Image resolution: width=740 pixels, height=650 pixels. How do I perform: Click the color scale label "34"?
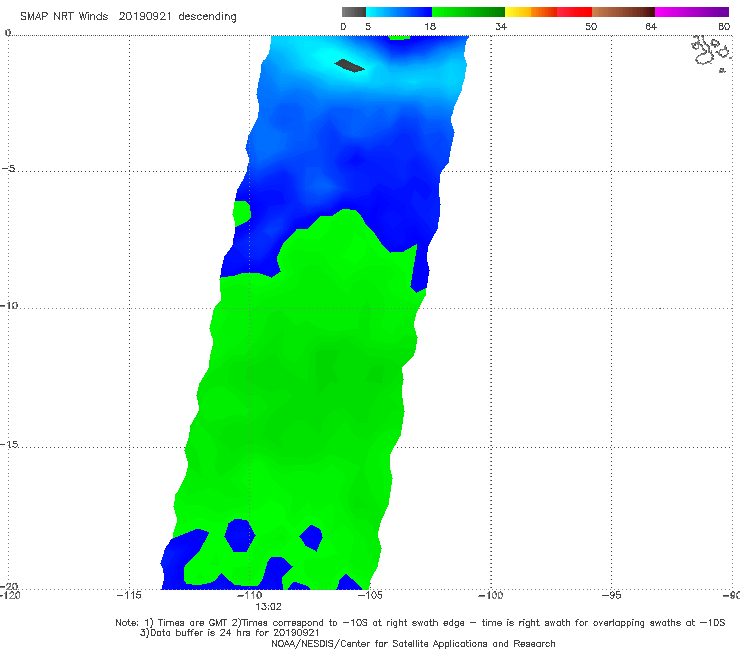tap(501, 27)
